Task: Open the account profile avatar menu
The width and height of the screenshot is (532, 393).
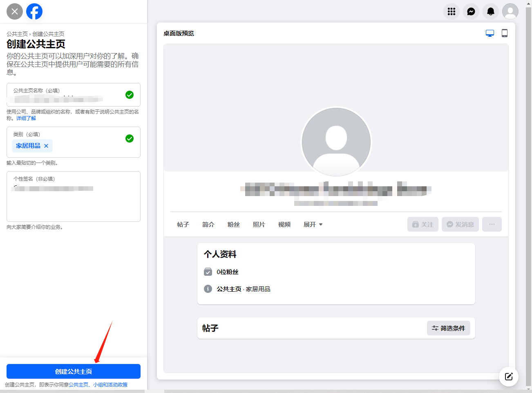Action: (x=510, y=11)
